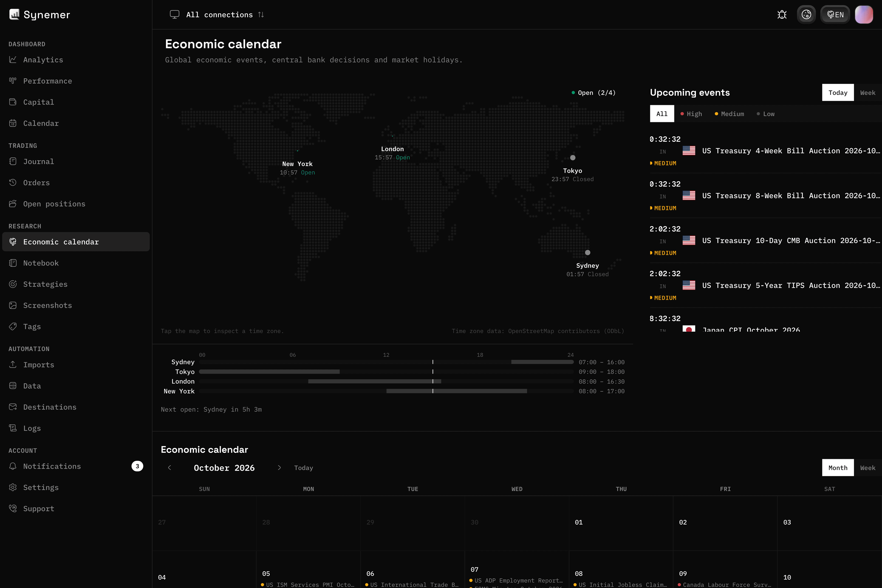Open the US Treasury 4-Week Bill Auction event
The height and width of the screenshot is (588, 882).
[x=765, y=151]
